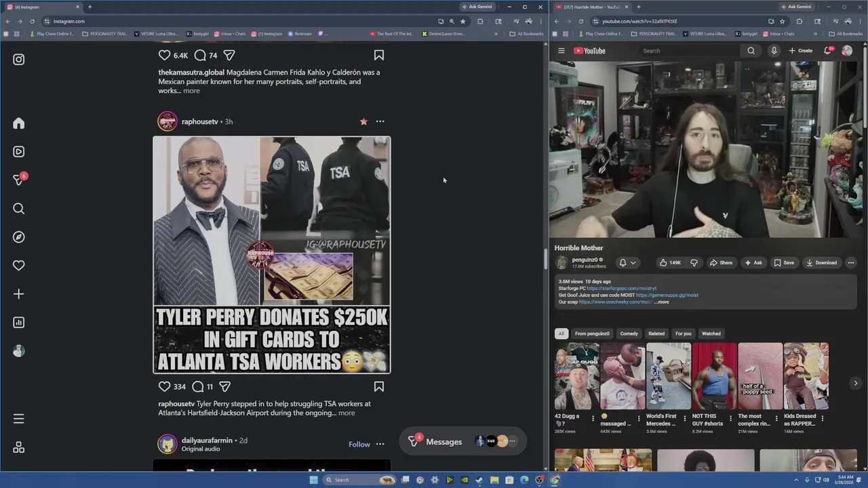The image size is (868, 488).
Task: Select the All filter chip
Action: click(561, 333)
